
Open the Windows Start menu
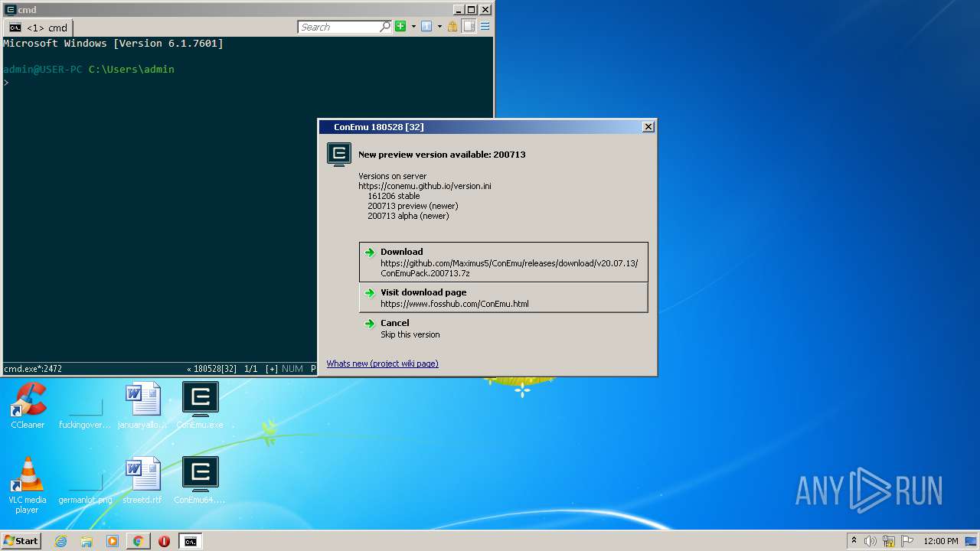(x=21, y=540)
